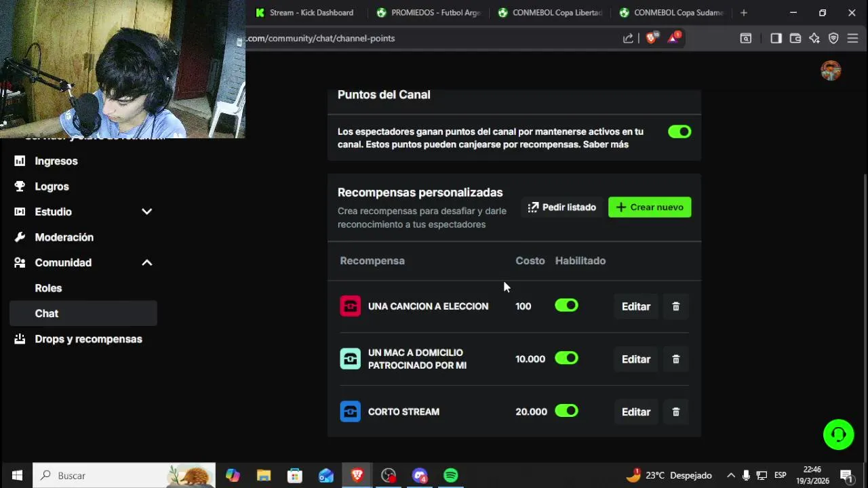Click the share page icon in address bar
The image size is (868, 488).
(x=628, y=38)
